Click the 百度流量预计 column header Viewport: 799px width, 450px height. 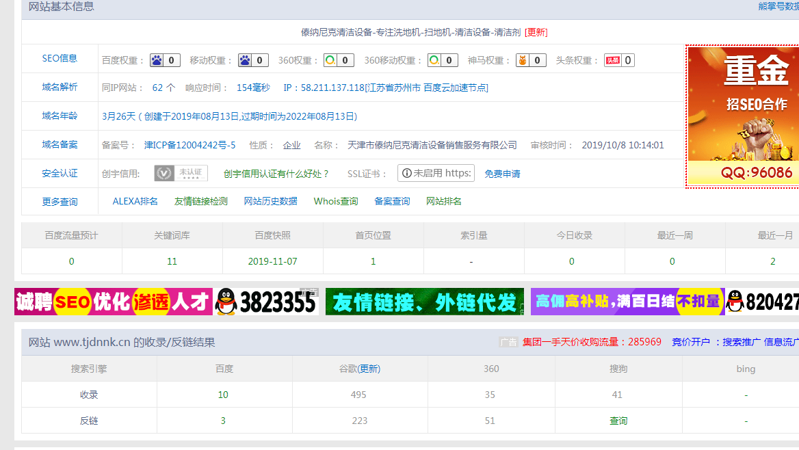(x=71, y=235)
